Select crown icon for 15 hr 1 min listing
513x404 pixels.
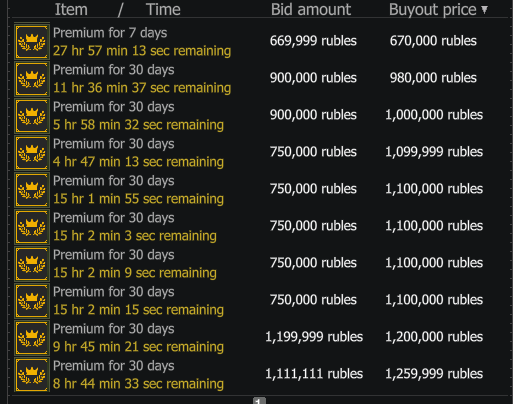(x=32, y=190)
